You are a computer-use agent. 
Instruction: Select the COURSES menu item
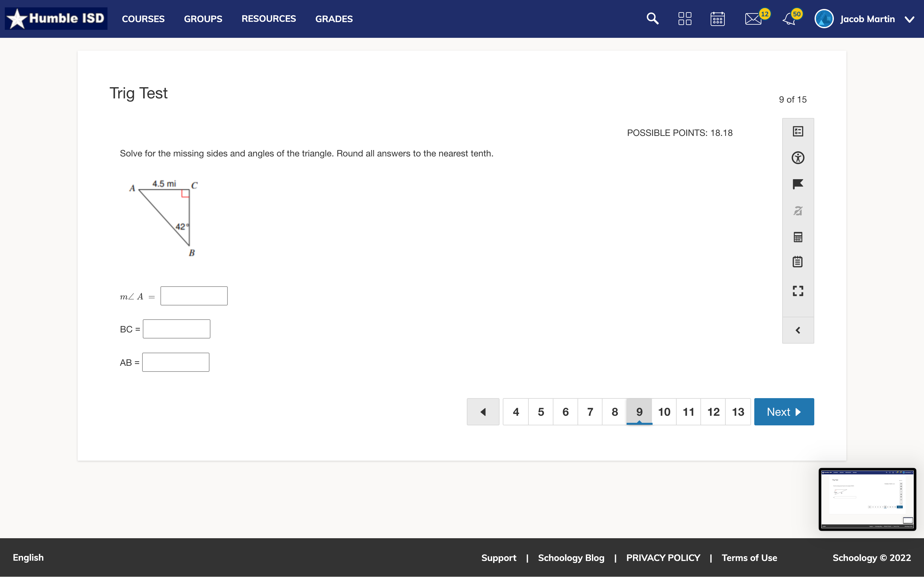coord(143,19)
